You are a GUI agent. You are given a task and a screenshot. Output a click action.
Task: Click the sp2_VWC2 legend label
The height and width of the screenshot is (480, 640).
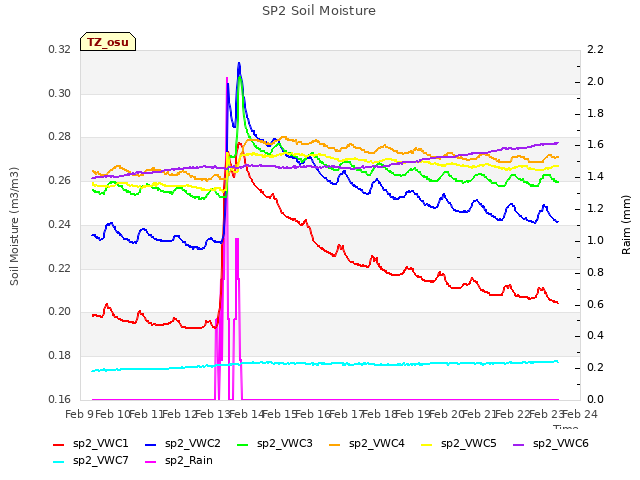click(x=193, y=444)
